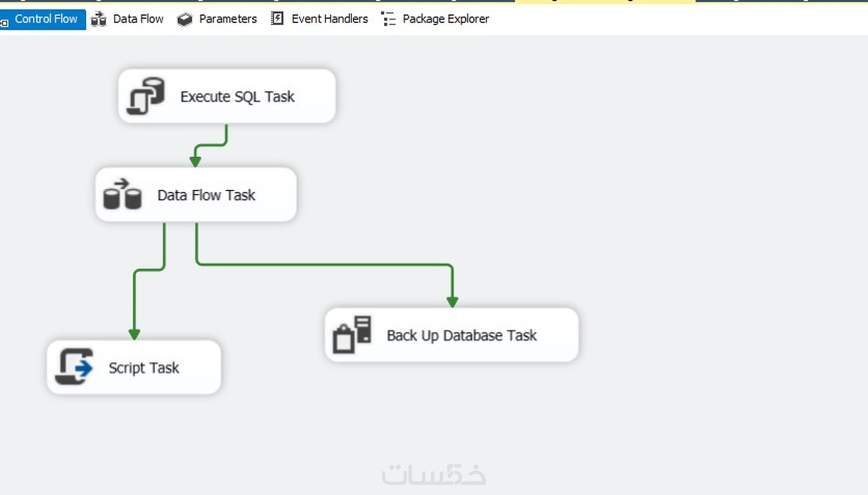
Task: Select the connector arrowhead entering Script Task
Action: pyautogui.click(x=134, y=334)
